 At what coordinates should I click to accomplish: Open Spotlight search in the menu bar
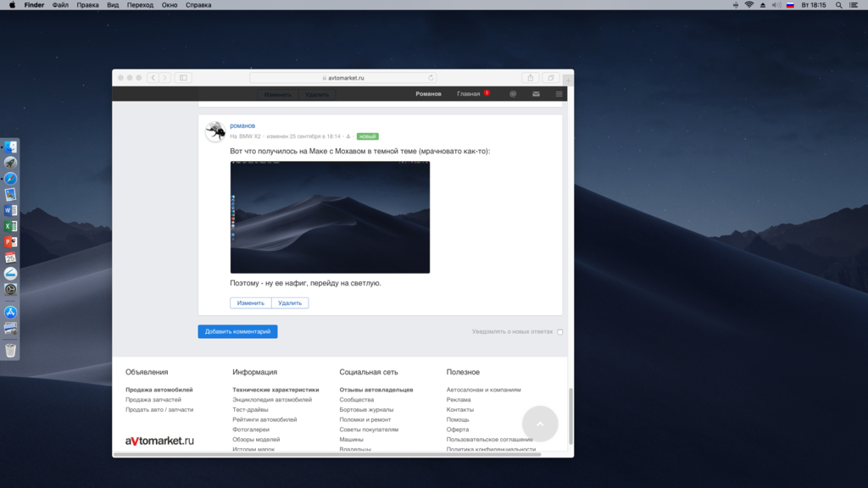click(x=838, y=5)
